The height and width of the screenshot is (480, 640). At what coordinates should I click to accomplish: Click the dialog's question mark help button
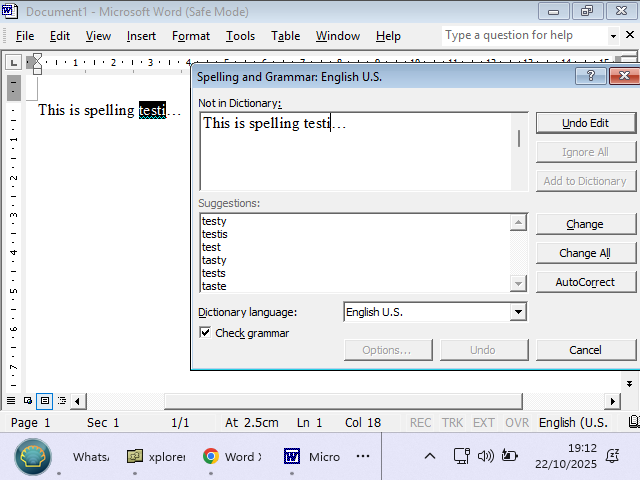click(590, 76)
